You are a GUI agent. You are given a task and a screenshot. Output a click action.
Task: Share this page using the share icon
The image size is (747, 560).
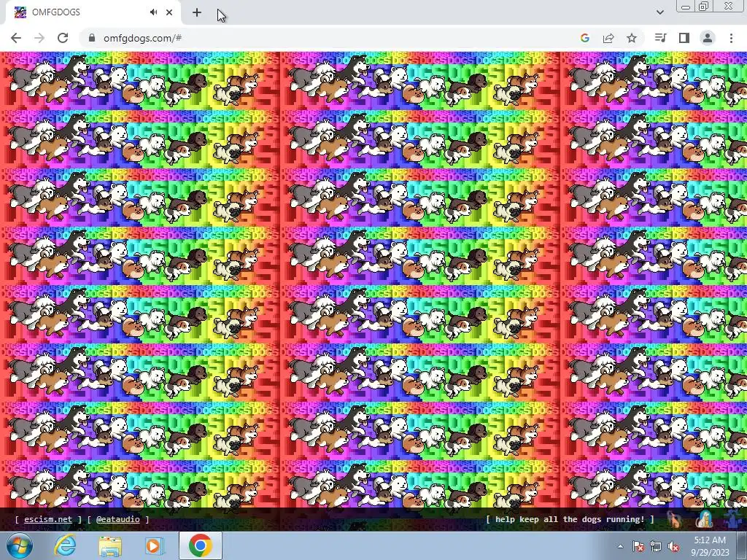point(608,38)
